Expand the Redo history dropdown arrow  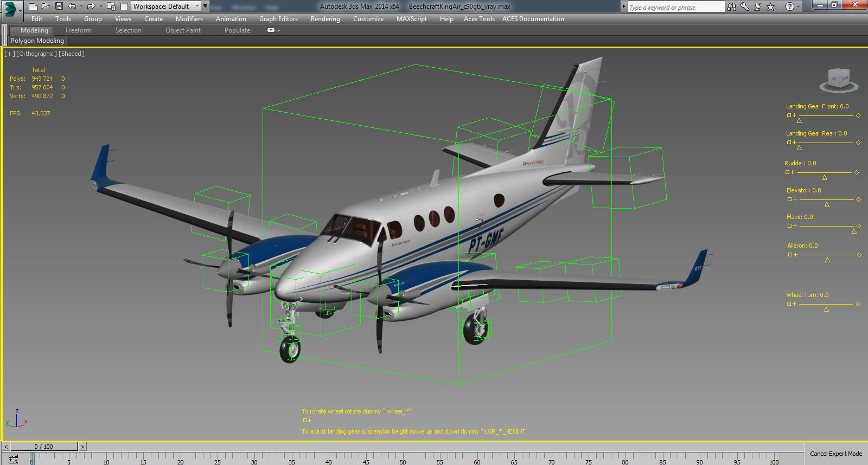[101, 7]
